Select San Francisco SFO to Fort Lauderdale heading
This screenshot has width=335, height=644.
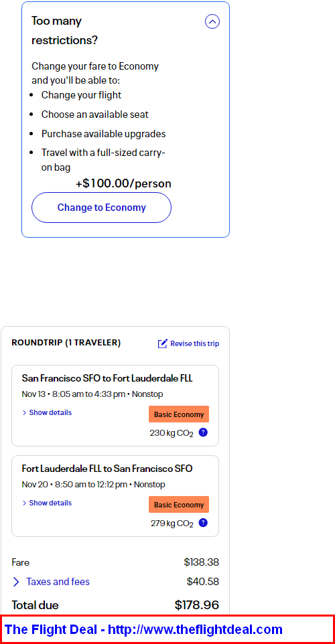click(x=107, y=378)
